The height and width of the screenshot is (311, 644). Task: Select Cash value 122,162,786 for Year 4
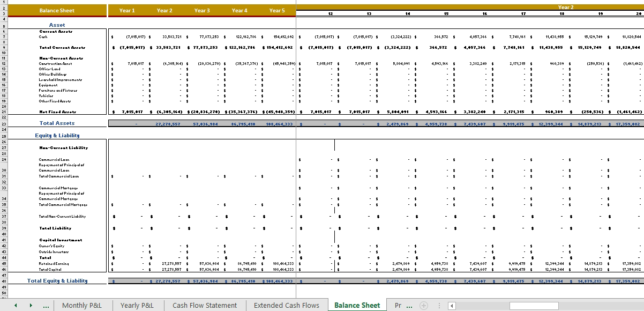pos(247,37)
